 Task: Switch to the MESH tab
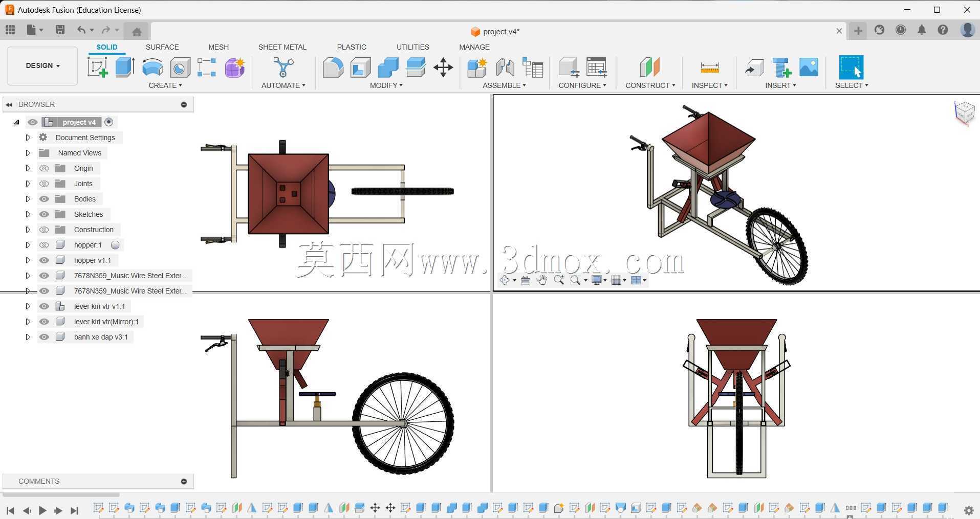[219, 47]
